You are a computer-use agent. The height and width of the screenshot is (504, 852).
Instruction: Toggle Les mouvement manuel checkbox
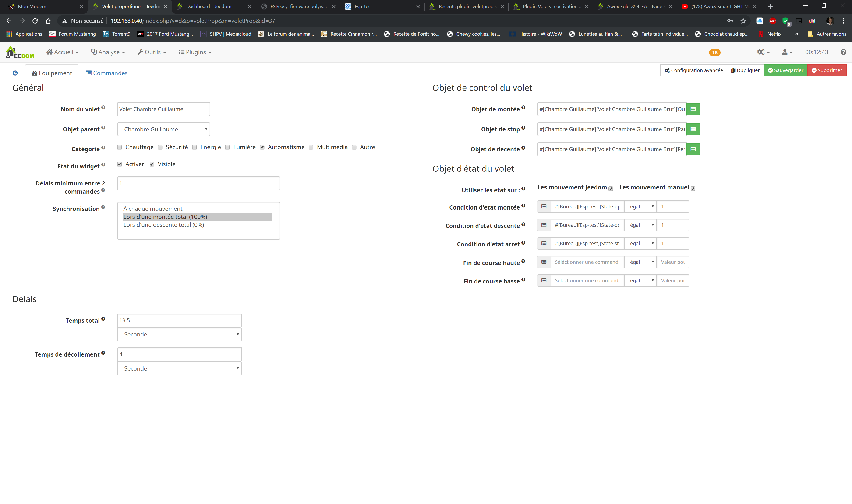coord(693,189)
